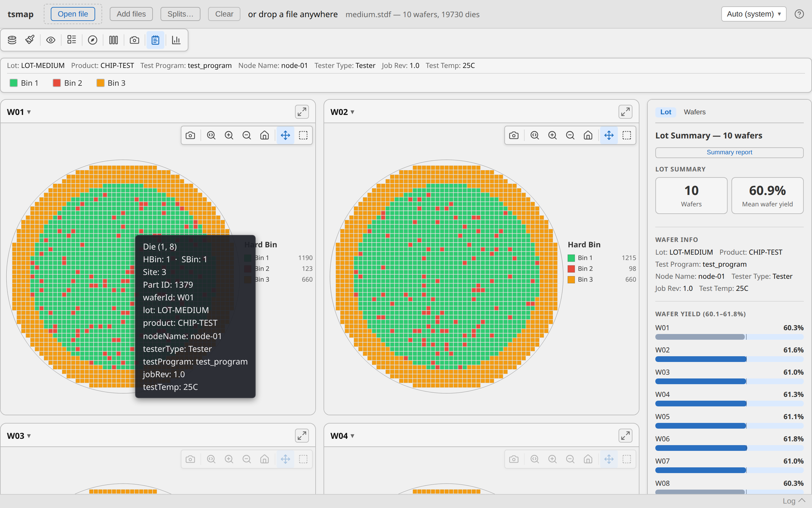Click the 10 Wafers summary card

pyautogui.click(x=691, y=196)
